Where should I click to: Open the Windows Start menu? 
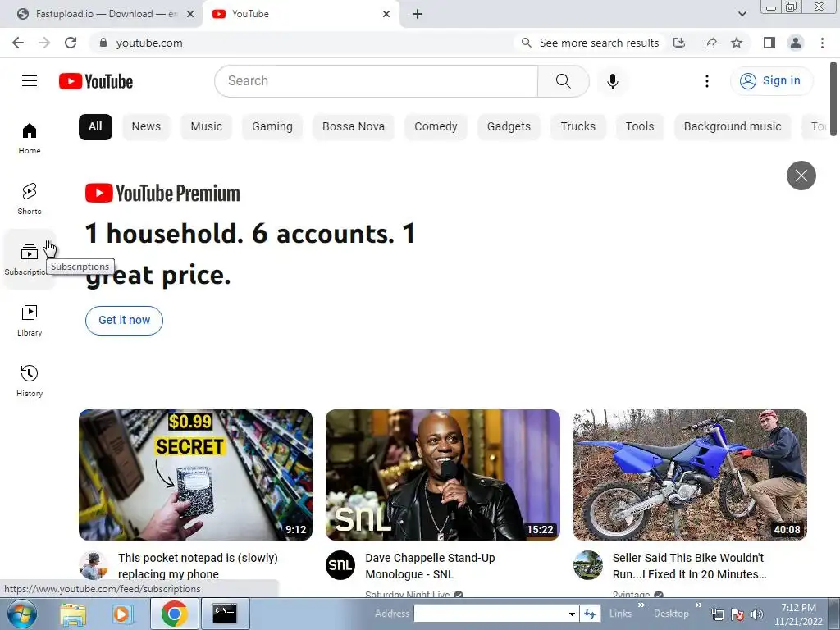[x=22, y=614]
